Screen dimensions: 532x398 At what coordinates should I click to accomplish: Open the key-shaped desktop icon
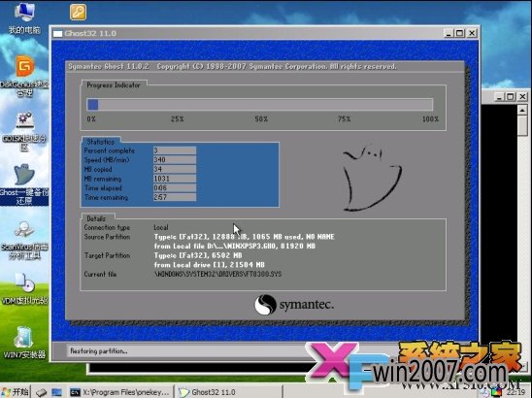tap(78, 13)
